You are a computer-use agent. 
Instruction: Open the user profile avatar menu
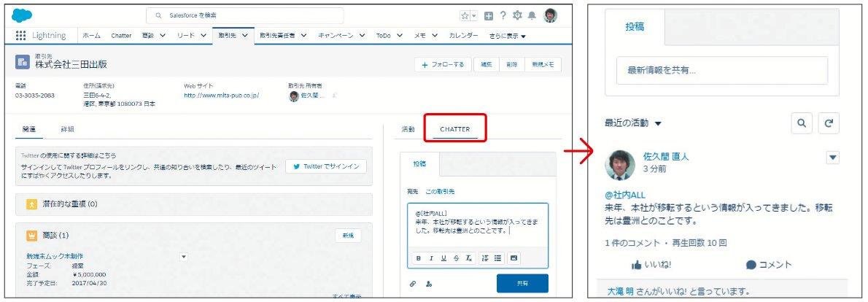550,15
